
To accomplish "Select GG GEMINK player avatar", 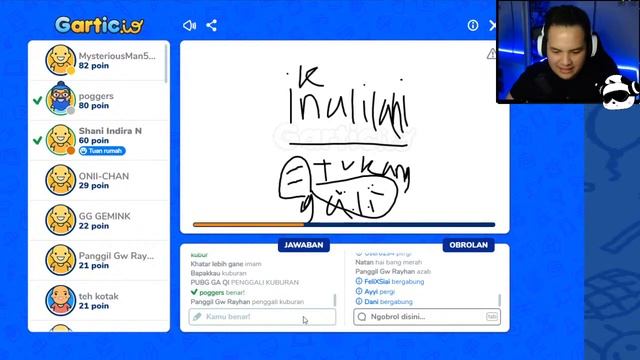I will pos(60,220).
